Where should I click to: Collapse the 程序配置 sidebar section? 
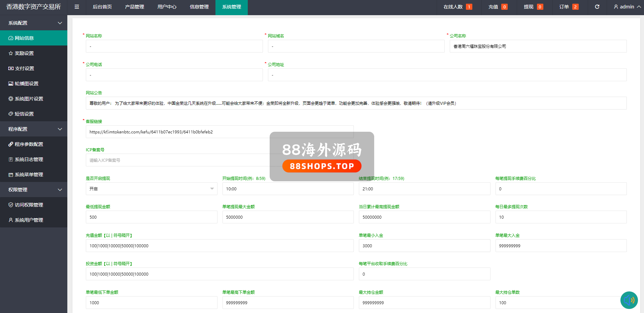34,129
